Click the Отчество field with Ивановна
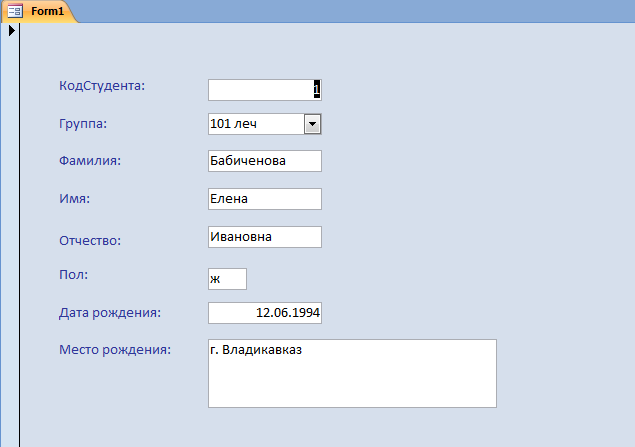The image size is (635, 447). point(264,237)
